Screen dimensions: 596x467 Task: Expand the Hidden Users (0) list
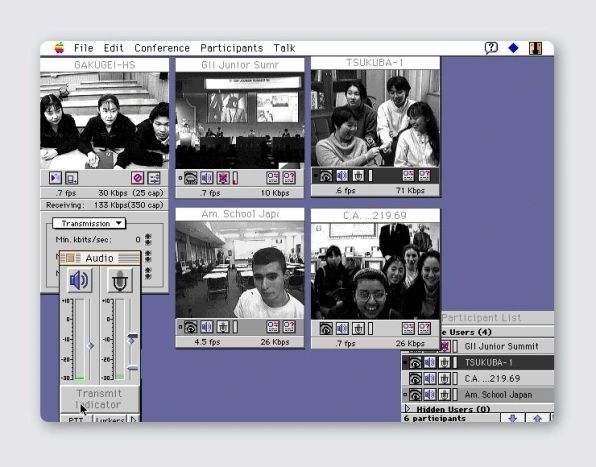pyautogui.click(x=407, y=409)
